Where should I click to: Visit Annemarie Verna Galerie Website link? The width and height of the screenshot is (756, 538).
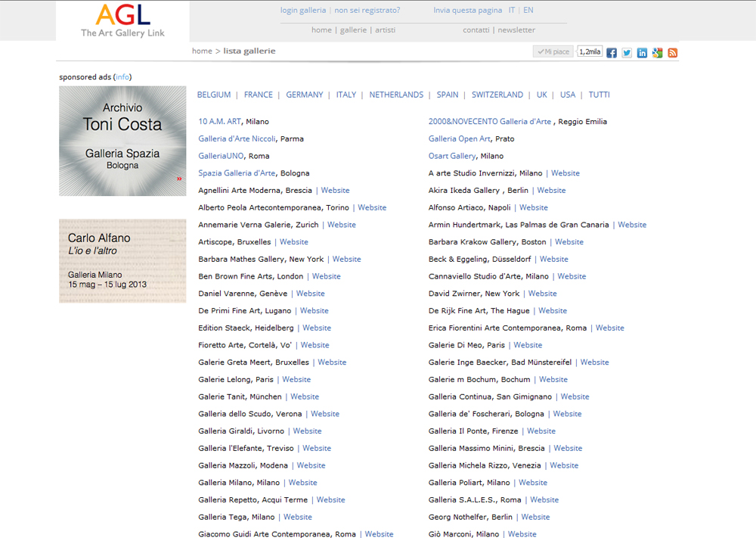(x=342, y=225)
